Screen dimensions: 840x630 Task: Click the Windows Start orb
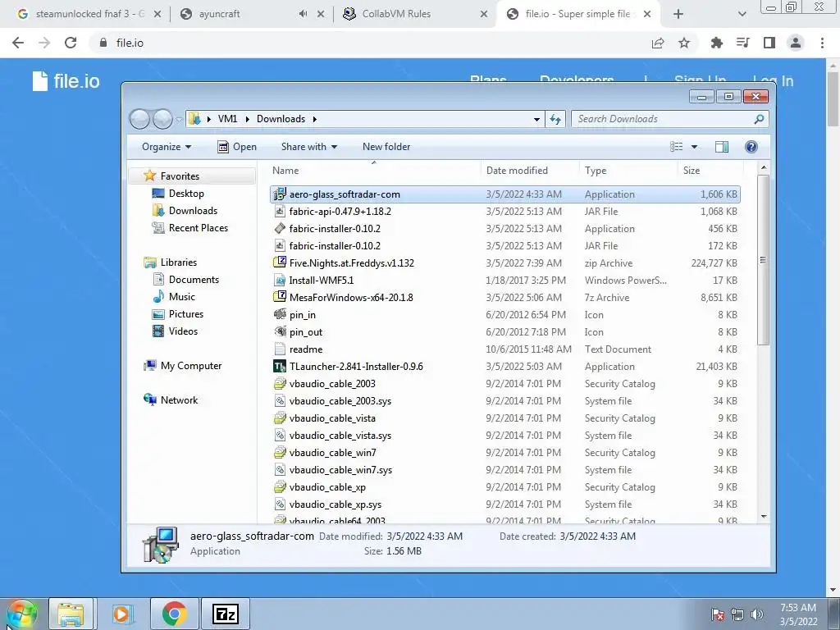click(22, 614)
